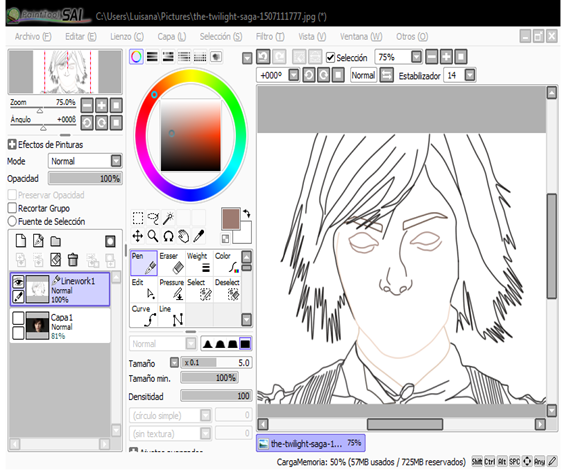
Task: Choose the Line linework tool
Action: 172,315
